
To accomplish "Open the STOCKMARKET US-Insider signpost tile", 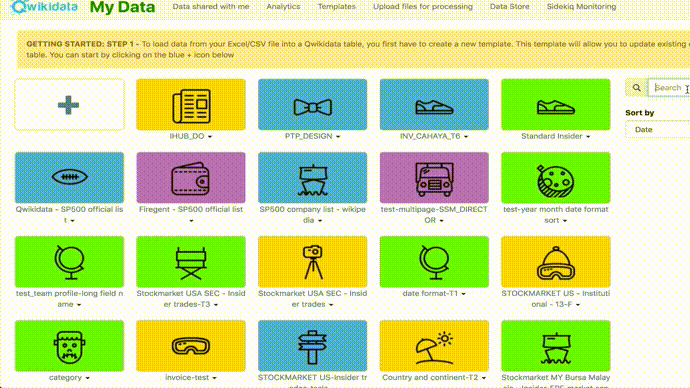I will click(x=312, y=346).
